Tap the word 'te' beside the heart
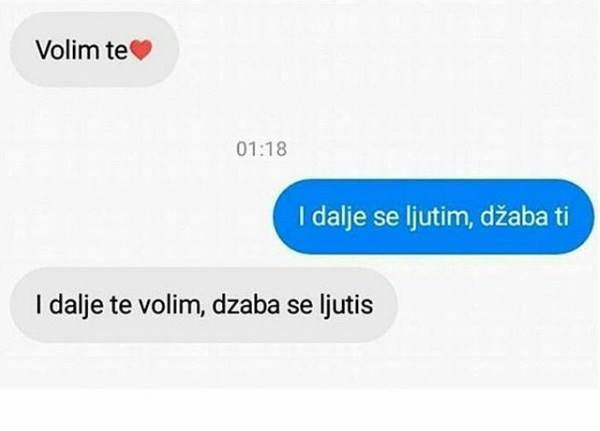The width and height of the screenshot is (600, 431). point(117,51)
